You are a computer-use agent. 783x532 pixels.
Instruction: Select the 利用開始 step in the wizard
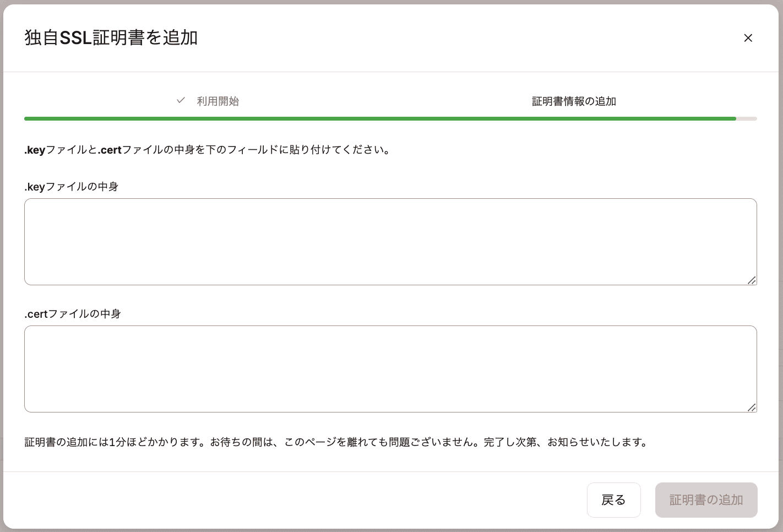[218, 101]
